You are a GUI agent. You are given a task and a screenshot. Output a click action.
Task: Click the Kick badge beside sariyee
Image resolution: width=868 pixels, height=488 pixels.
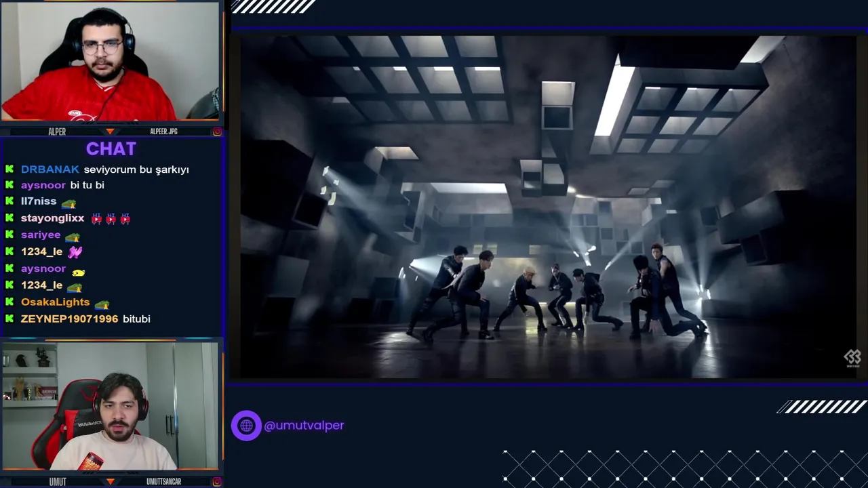click(x=9, y=235)
